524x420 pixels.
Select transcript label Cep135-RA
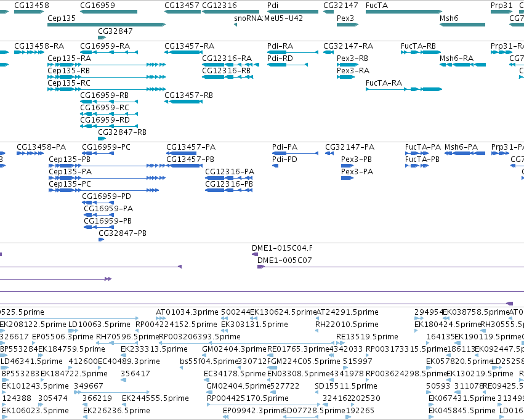[69, 58]
